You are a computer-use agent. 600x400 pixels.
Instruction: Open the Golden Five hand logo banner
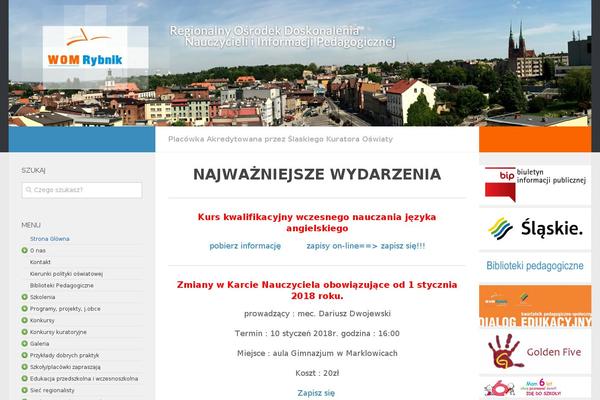coord(535,351)
